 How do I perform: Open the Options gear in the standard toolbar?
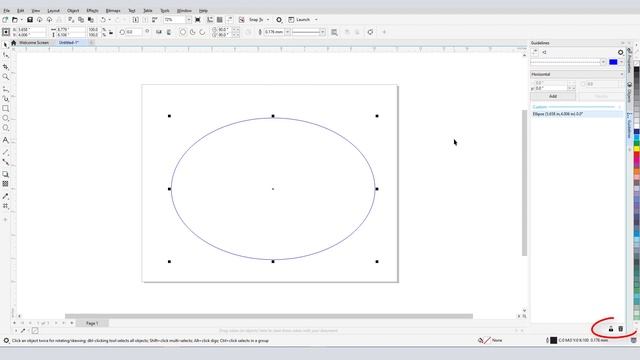click(x=279, y=20)
